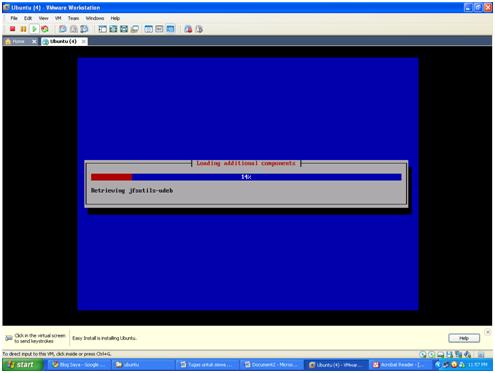Open the Edit menu
The height and width of the screenshot is (373, 495).
point(28,18)
